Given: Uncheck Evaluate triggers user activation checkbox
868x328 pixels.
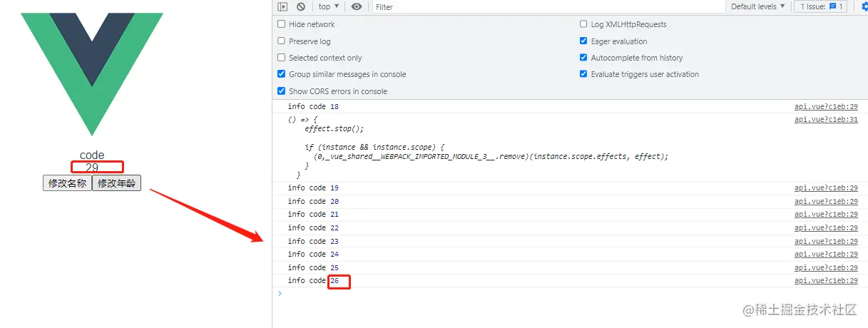Looking at the screenshot, I should (x=584, y=74).
